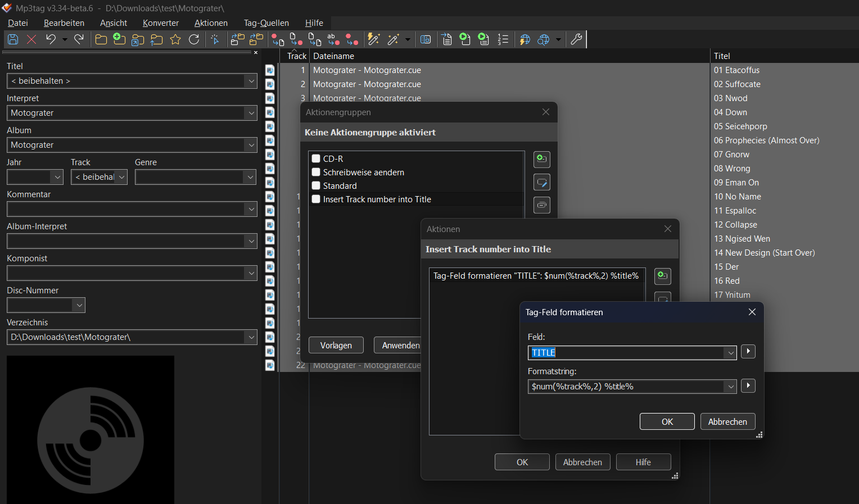Enable the CD-R action group checkbox
Image resolution: width=859 pixels, height=504 pixels.
[x=316, y=158]
